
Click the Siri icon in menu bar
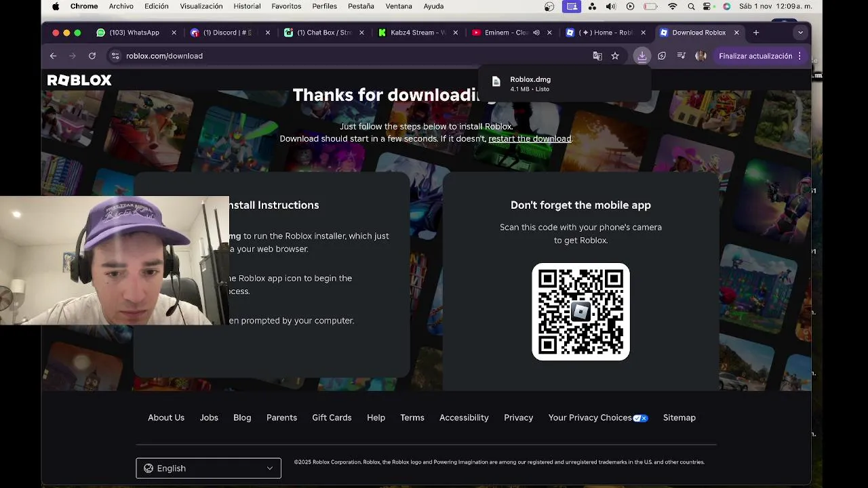click(727, 6)
